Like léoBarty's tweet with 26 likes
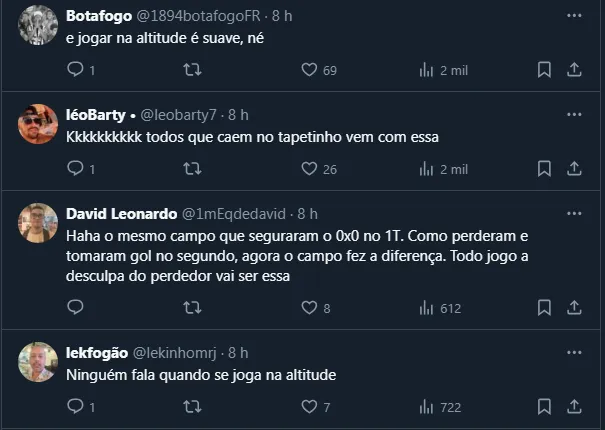 310,169
